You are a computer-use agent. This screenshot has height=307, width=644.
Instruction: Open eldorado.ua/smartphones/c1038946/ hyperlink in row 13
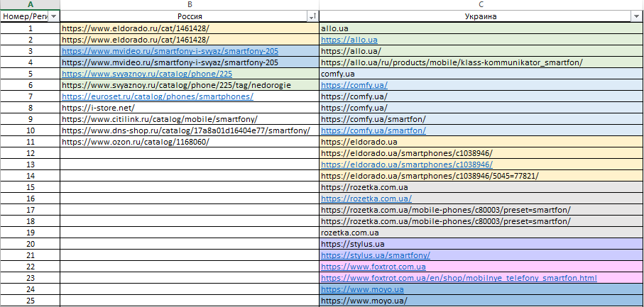[407, 164]
